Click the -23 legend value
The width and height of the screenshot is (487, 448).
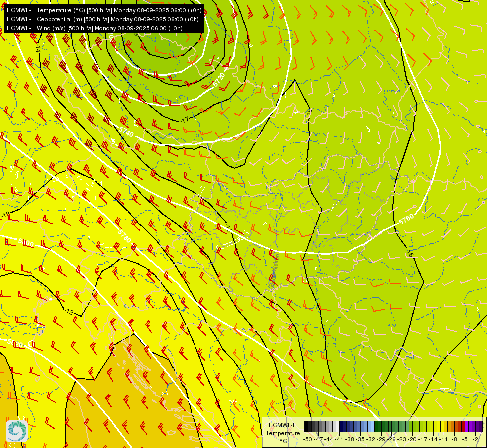(402, 439)
